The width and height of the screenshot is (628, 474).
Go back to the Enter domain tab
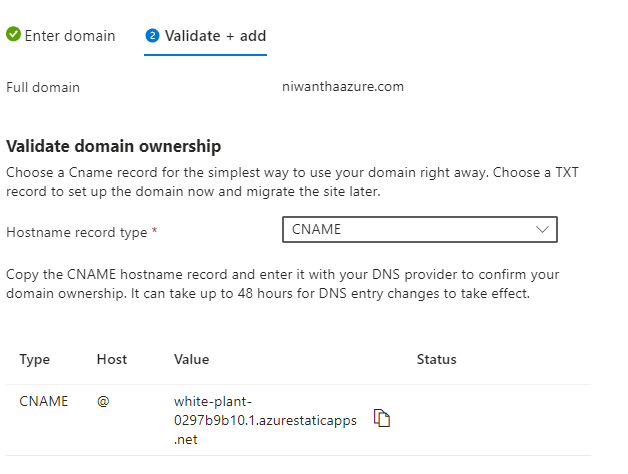click(69, 35)
